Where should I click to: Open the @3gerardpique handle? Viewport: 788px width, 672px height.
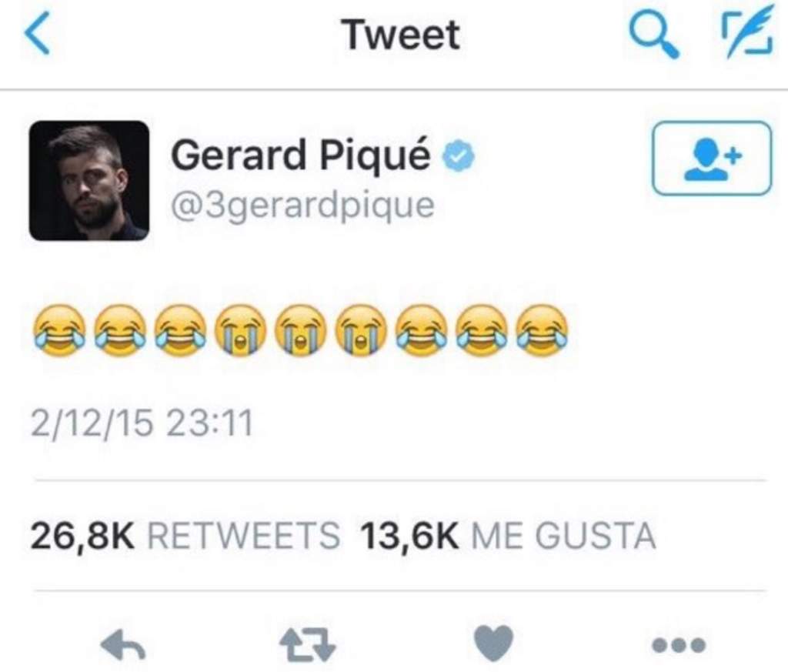[x=303, y=206]
